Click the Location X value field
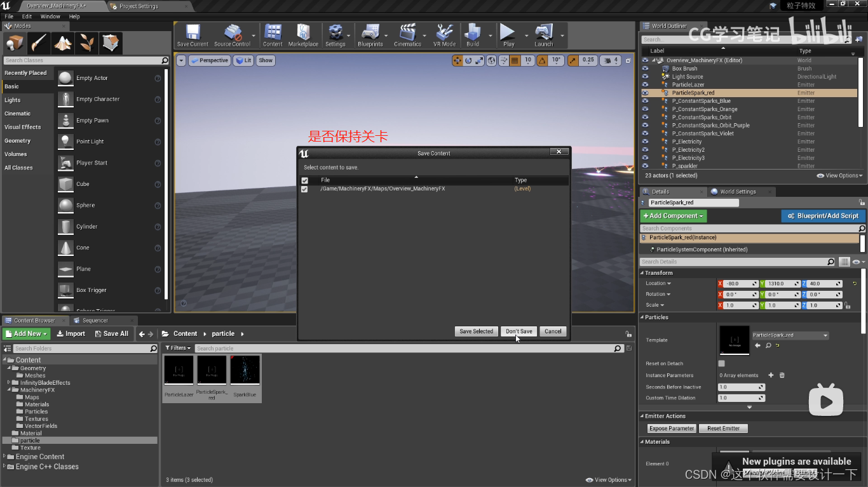The image size is (868, 487). (x=741, y=284)
